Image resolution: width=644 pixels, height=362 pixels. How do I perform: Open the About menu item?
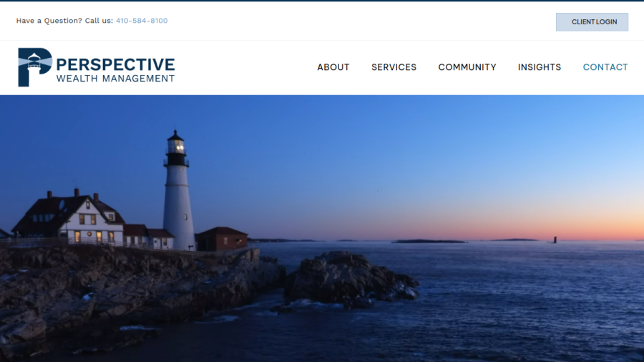click(x=333, y=67)
